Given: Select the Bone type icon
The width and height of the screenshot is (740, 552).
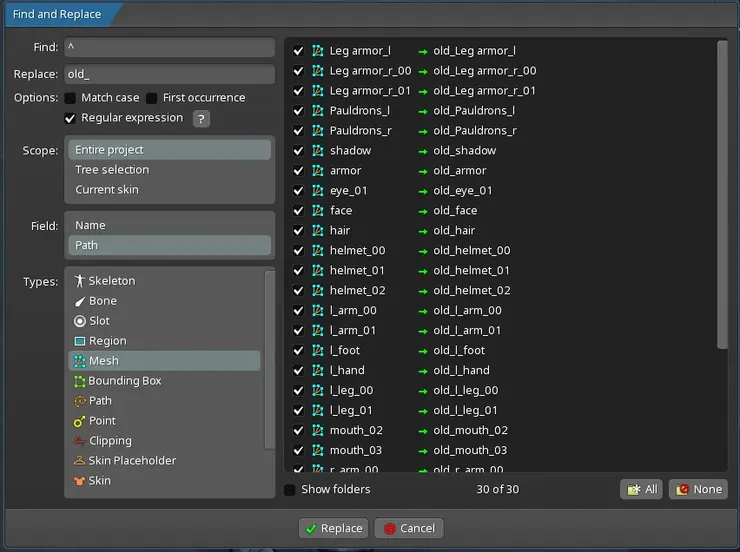Looking at the screenshot, I should click(x=80, y=301).
